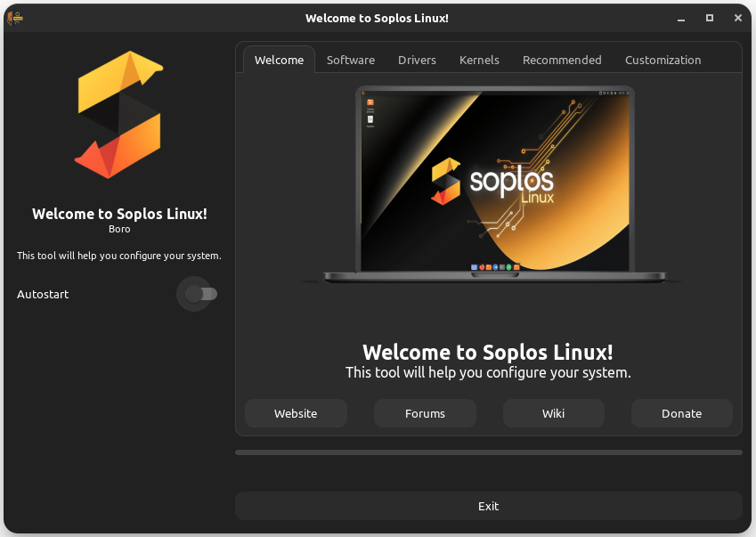This screenshot has height=537, width=756.
Task: Open the Soplos Website
Action: [x=296, y=413]
